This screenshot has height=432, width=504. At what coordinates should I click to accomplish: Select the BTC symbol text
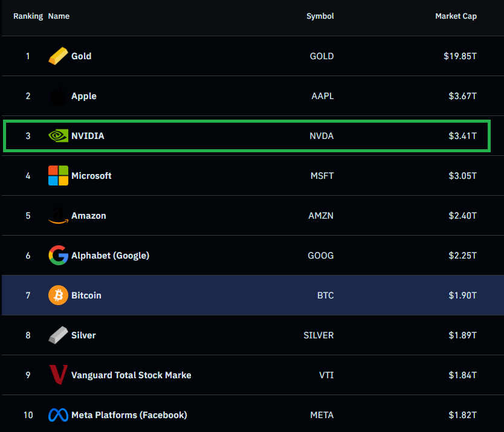point(325,295)
